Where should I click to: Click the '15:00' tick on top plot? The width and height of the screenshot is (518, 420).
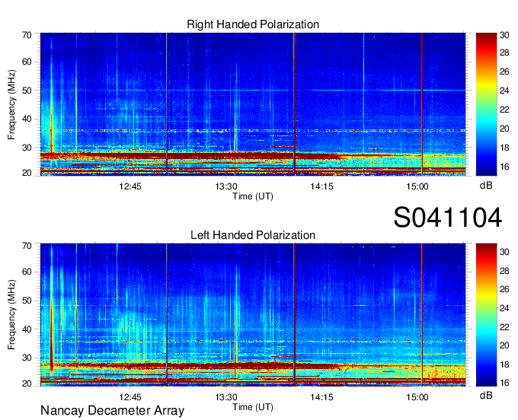pos(417,186)
